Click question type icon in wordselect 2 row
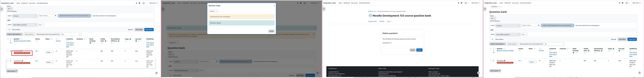Image resolution: width=644 pixels, height=78 pixels. pos(10,61)
